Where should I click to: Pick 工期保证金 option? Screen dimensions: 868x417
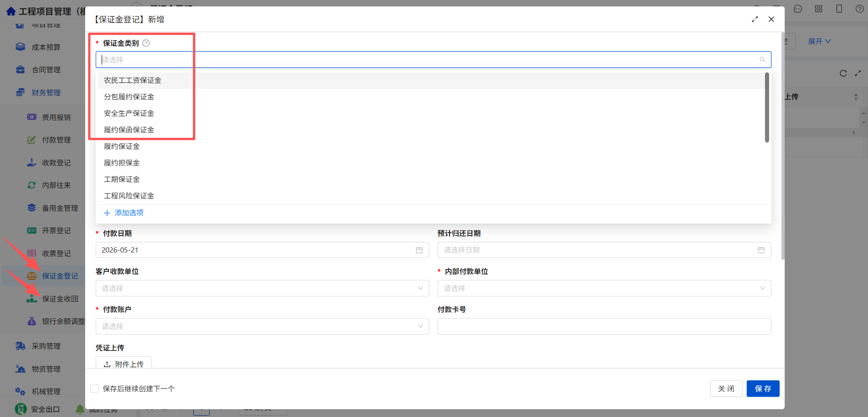click(x=122, y=179)
